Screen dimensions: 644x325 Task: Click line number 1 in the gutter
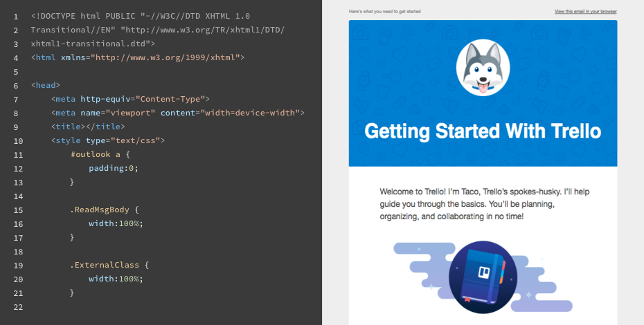[16, 17]
